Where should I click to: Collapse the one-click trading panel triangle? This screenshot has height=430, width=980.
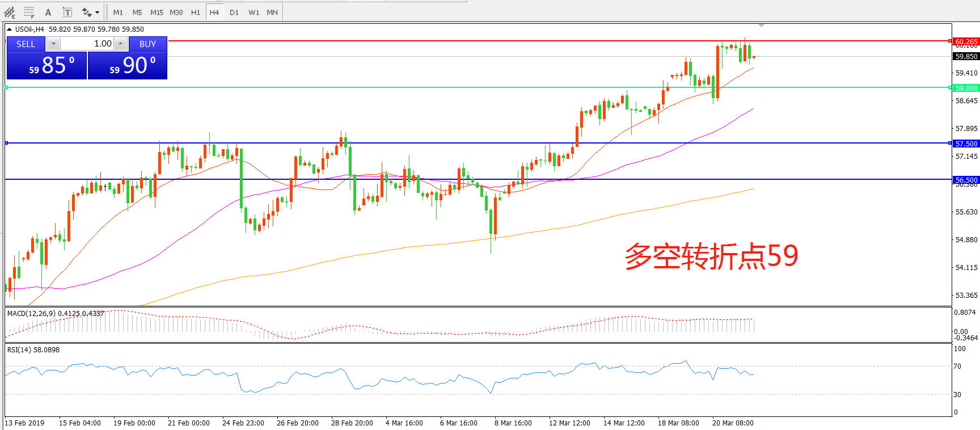point(10,29)
